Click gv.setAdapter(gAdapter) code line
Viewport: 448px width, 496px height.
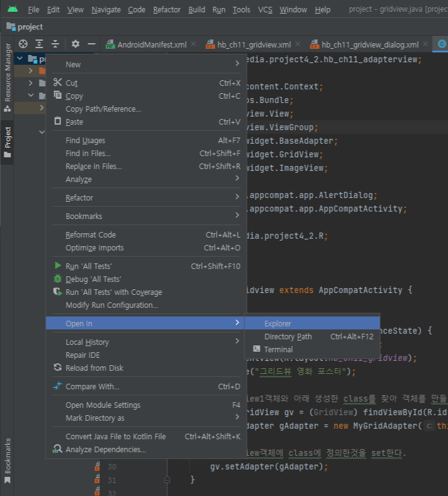[x=269, y=466]
